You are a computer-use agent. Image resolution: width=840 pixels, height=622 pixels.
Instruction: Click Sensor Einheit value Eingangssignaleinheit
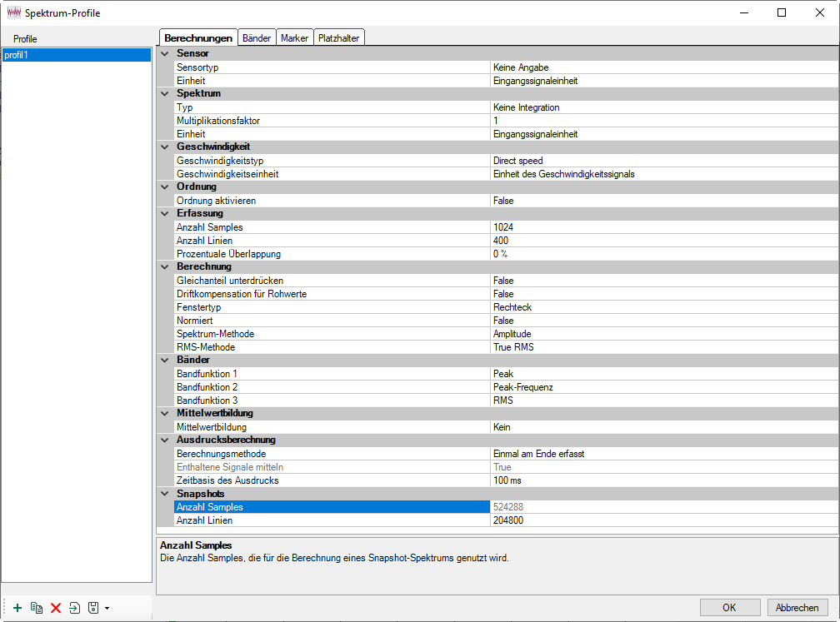[x=664, y=81]
